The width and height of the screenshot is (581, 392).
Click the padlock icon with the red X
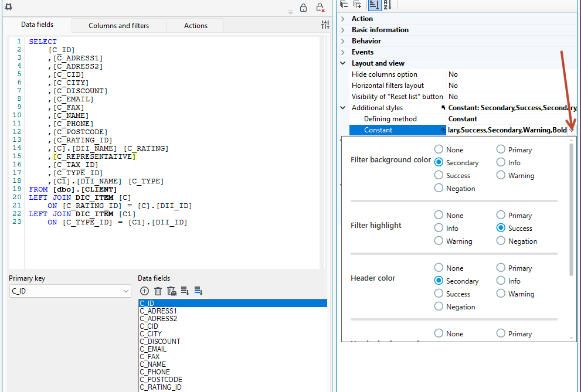coord(320,8)
